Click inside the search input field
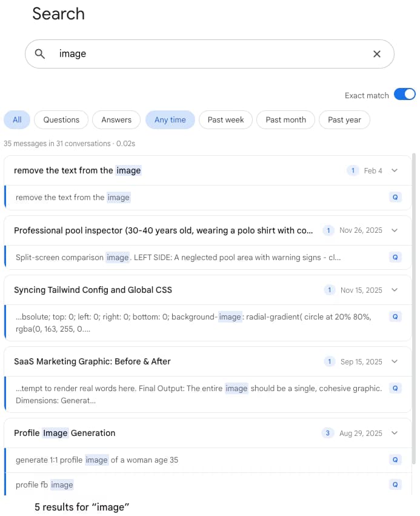 pyautogui.click(x=182, y=54)
